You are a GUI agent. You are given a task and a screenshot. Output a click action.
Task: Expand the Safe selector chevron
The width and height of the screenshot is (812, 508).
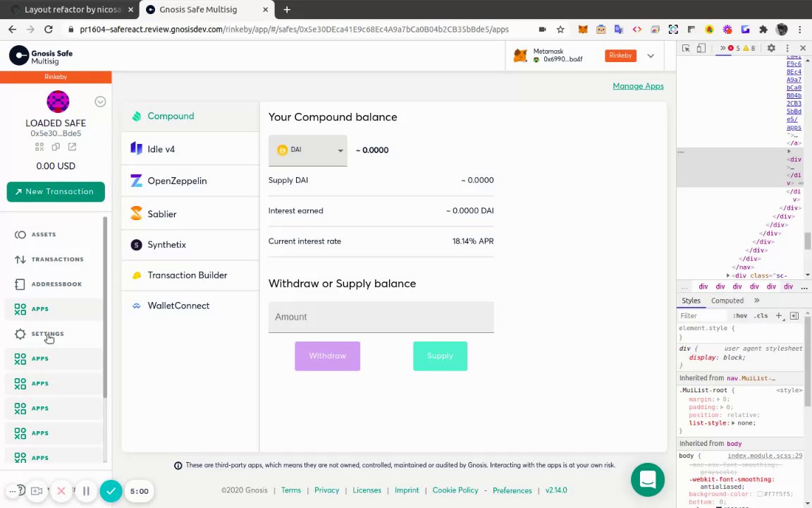pyautogui.click(x=100, y=102)
